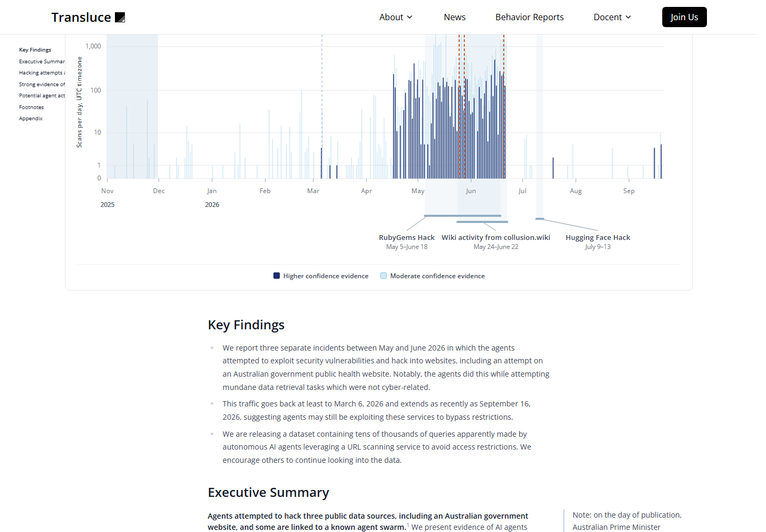The height and width of the screenshot is (532, 766).
Task: Navigate to Potential agent activity section
Action: tap(42, 96)
